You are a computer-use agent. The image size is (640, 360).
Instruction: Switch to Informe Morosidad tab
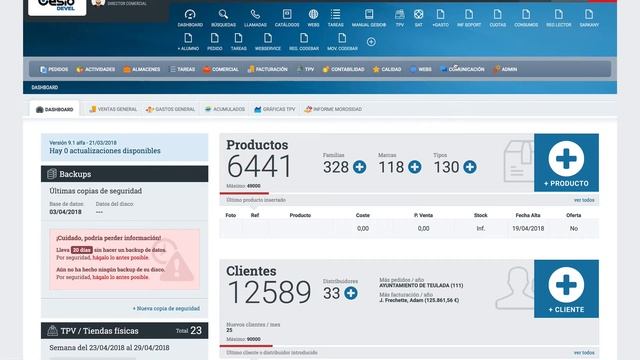click(x=333, y=109)
